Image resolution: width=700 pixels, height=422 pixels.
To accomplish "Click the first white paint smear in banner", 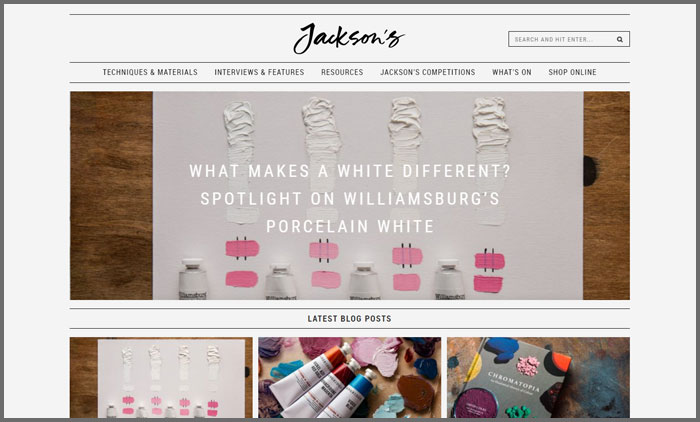I will click(x=240, y=162).
